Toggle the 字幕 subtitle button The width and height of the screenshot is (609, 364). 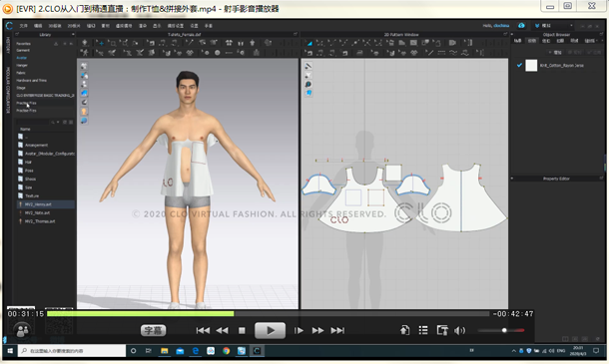tap(153, 330)
